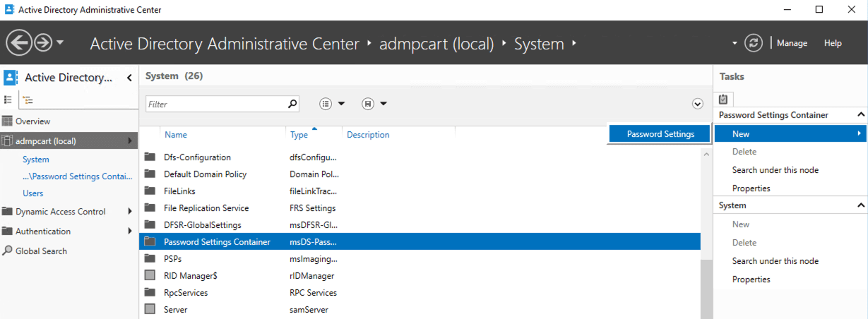Open the Manage menu
Screen dimensions: 868x319
pyautogui.click(x=792, y=43)
